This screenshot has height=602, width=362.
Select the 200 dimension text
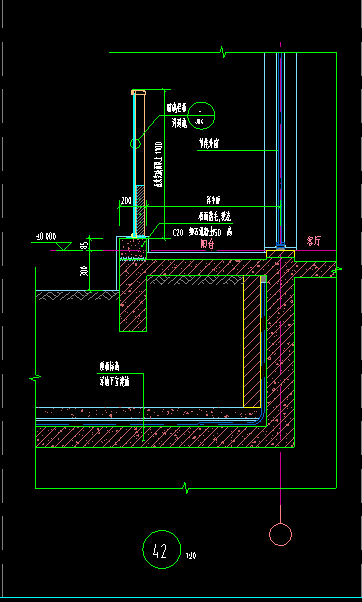click(x=126, y=200)
